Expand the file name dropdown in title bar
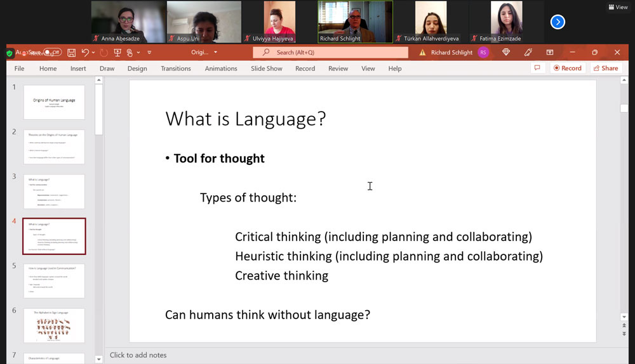Viewport: 635px width, 364px height. [215, 53]
